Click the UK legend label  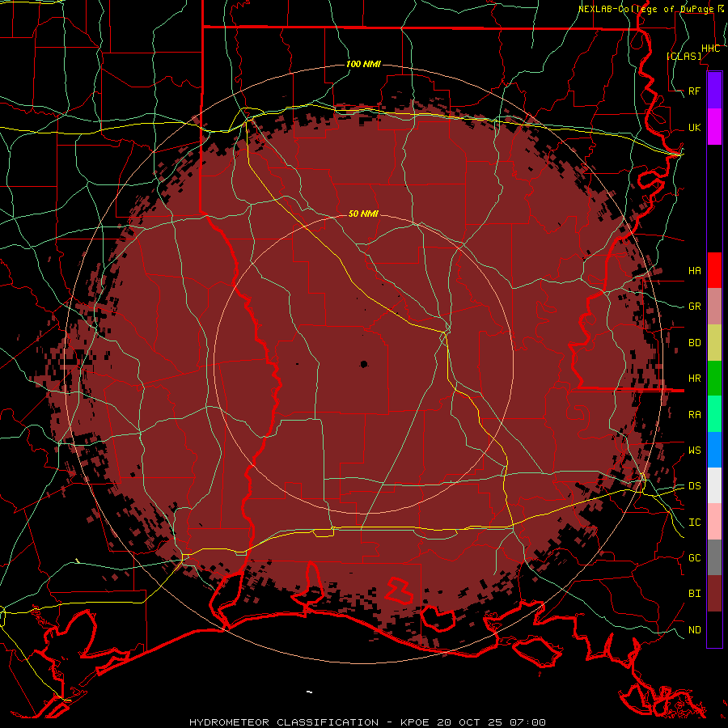click(x=695, y=127)
